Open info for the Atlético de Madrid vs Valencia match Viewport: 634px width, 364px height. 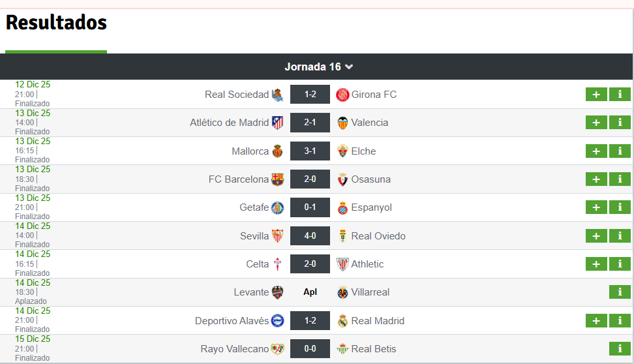(x=620, y=123)
